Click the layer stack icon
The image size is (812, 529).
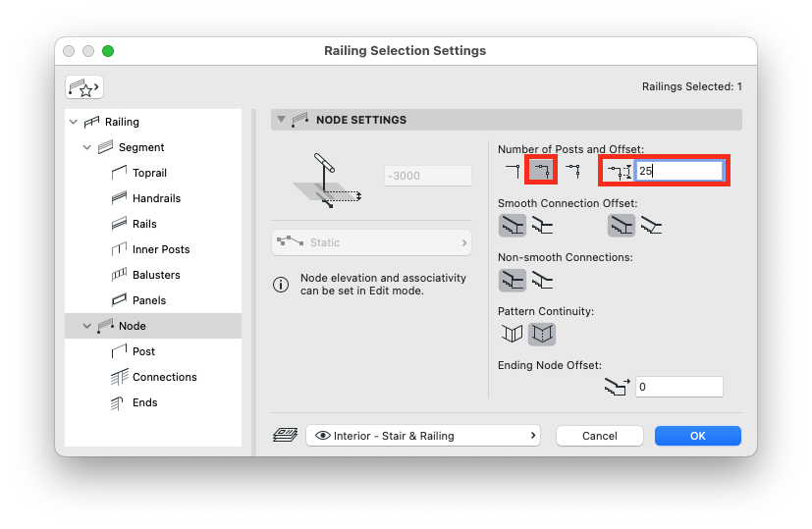(286, 436)
